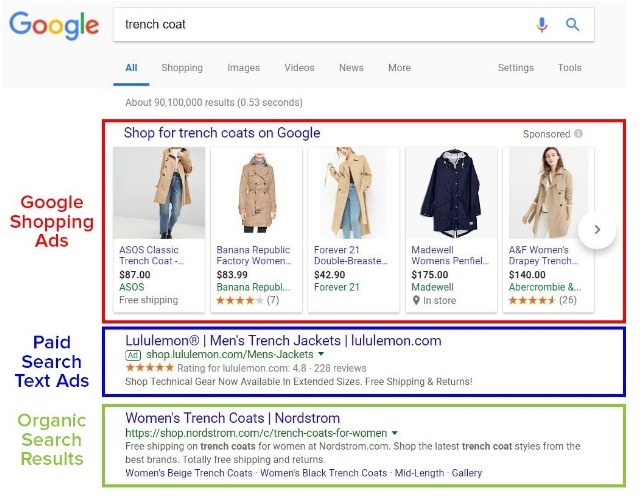
Task: Open the Banana Republic trench coat image
Action: click(x=256, y=193)
